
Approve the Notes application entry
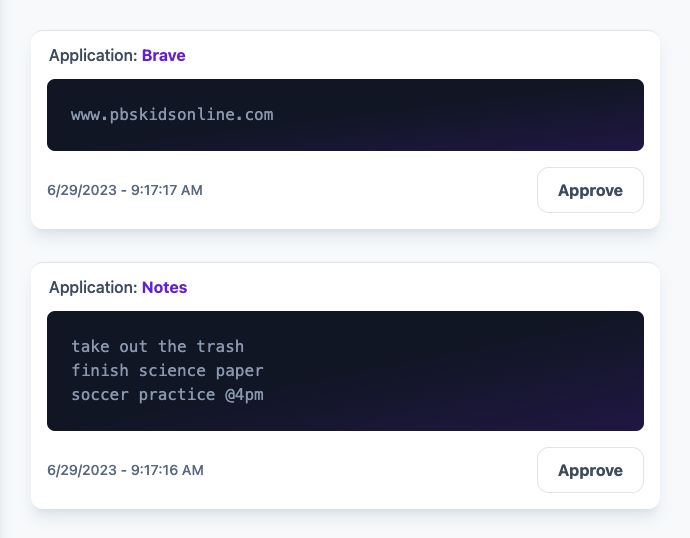tap(590, 470)
